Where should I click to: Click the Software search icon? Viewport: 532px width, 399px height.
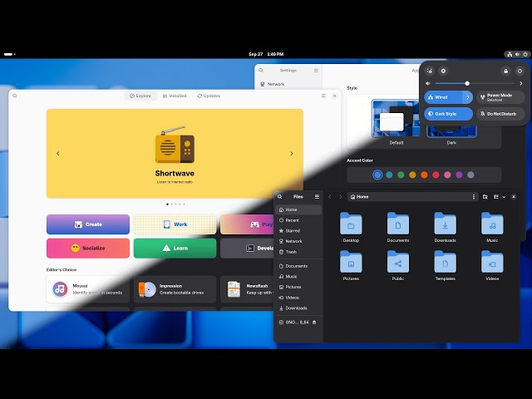15,96
